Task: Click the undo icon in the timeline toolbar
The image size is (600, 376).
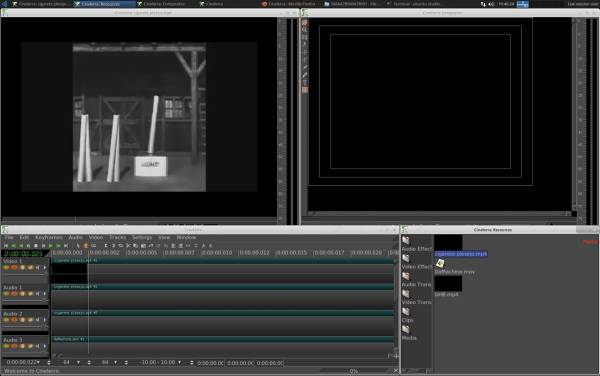Action: tap(150, 246)
